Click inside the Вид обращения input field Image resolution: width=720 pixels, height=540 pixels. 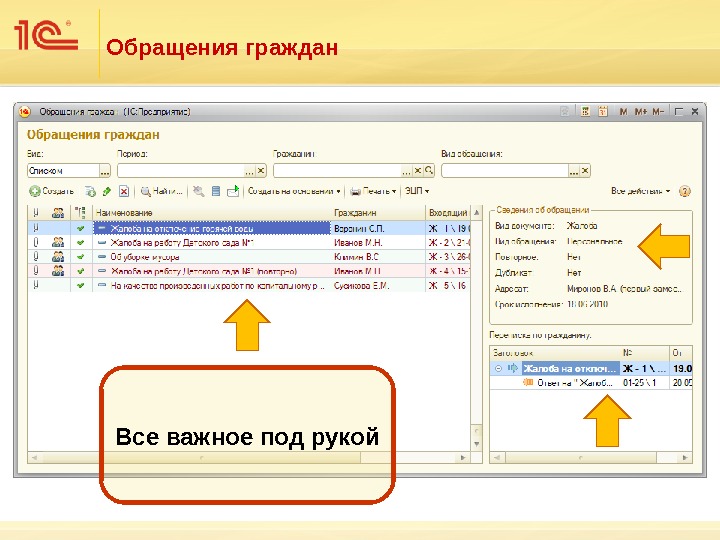point(505,171)
